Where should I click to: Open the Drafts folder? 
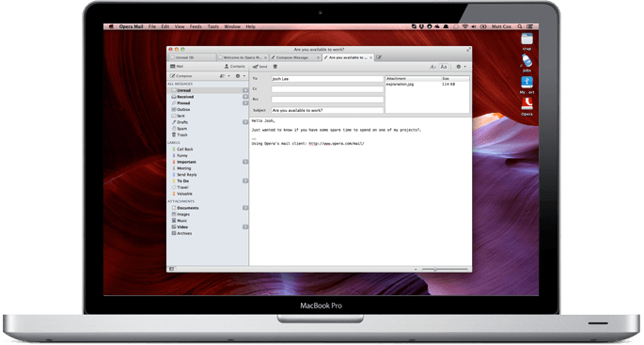point(208,122)
